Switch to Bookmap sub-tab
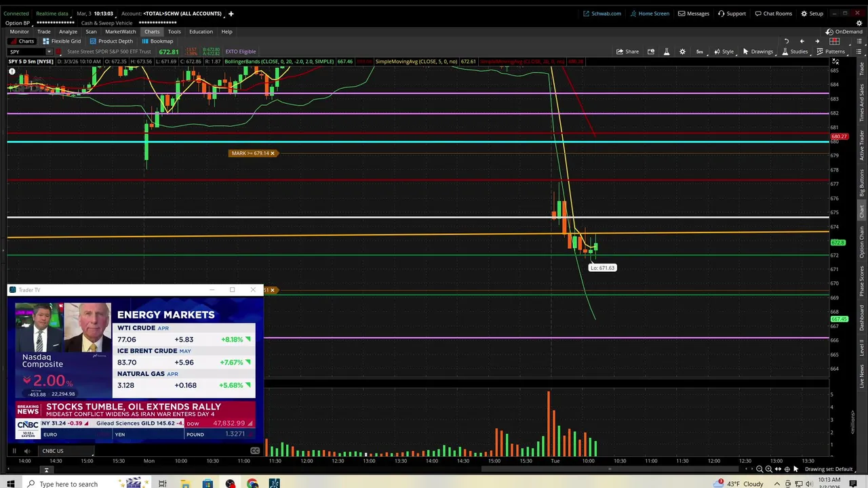Screen dimensions: 868x488 157,41
